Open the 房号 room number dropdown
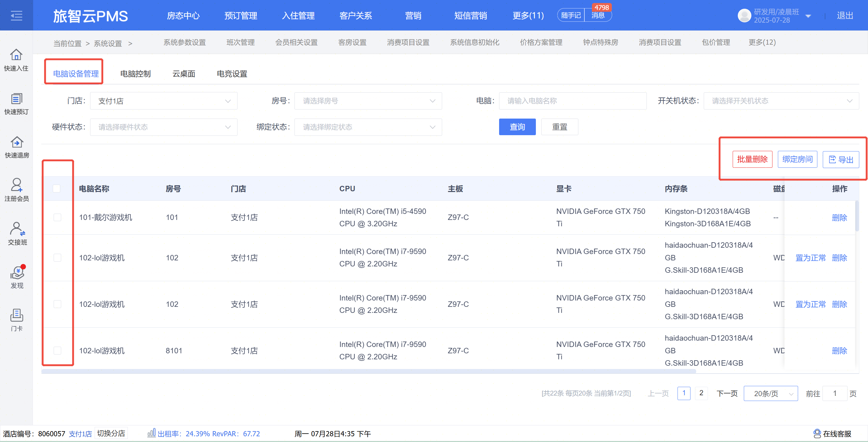This screenshot has width=868, height=442. (x=368, y=101)
